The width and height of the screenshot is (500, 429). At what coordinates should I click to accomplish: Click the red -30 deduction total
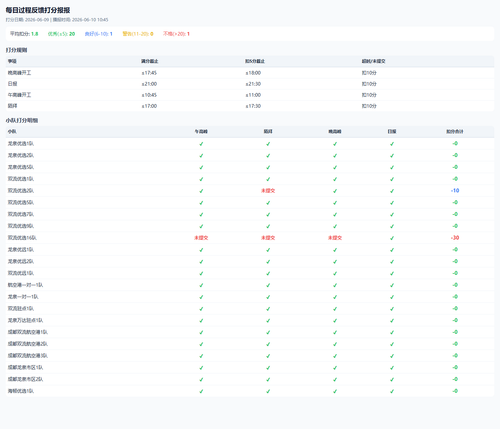455,238
